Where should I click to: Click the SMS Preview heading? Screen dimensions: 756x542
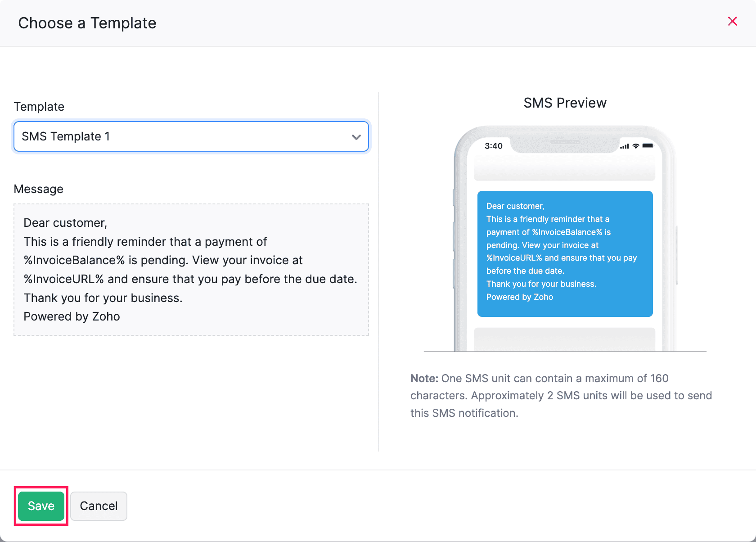click(x=565, y=103)
